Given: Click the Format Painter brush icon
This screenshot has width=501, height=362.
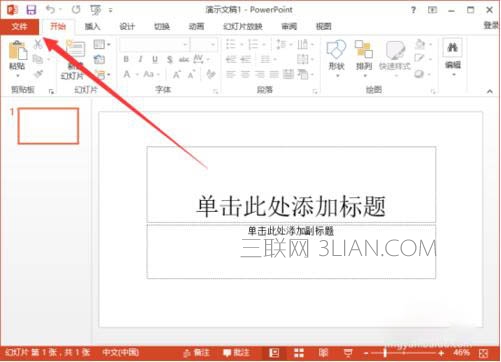Looking at the screenshot, I should pyautogui.click(x=38, y=74).
